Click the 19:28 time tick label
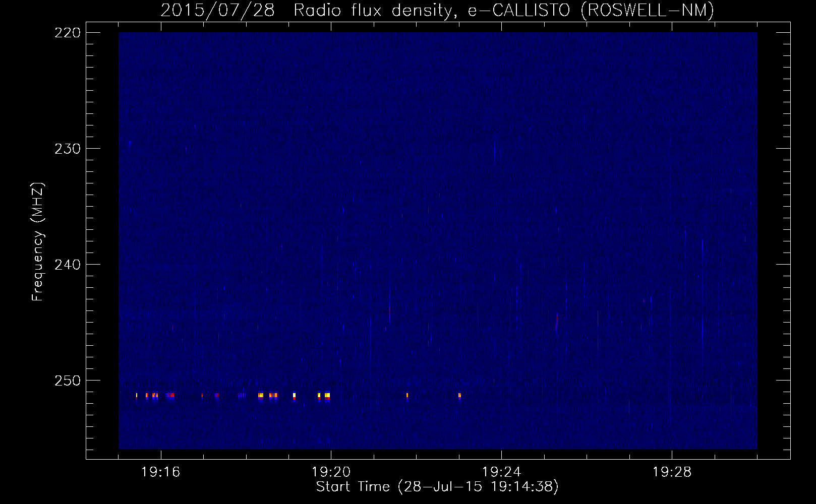Viewport: 816px width, 504px height. (x=672, y=472)
